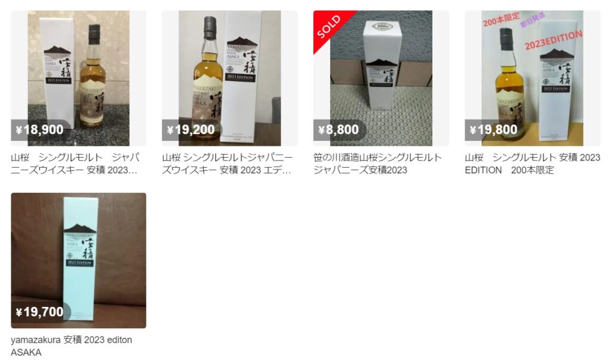Open title link ending 安積 2023… under ¥18,900
The width and height of the screenshot is (609, 364).
click(76, 164)
